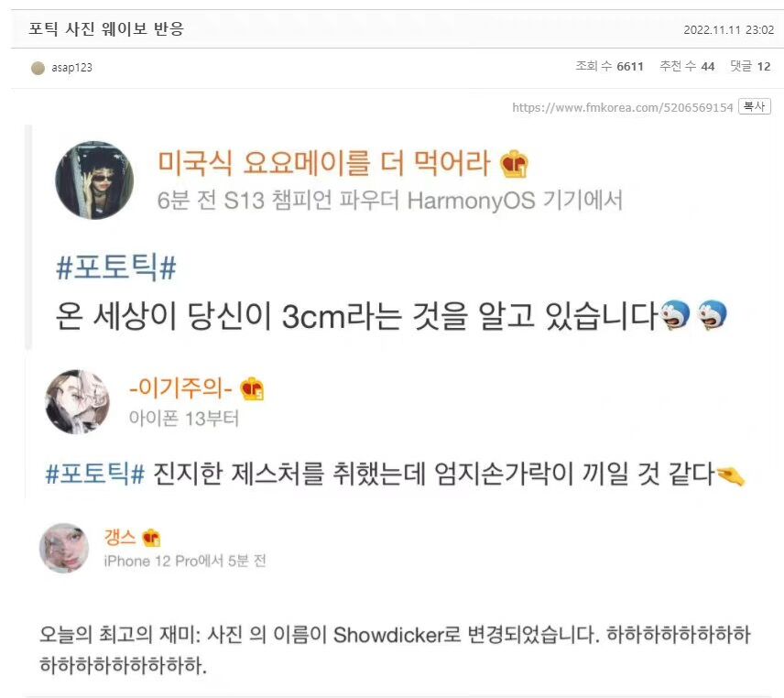Click the 댓글 12 comment count

coord(750,66)
